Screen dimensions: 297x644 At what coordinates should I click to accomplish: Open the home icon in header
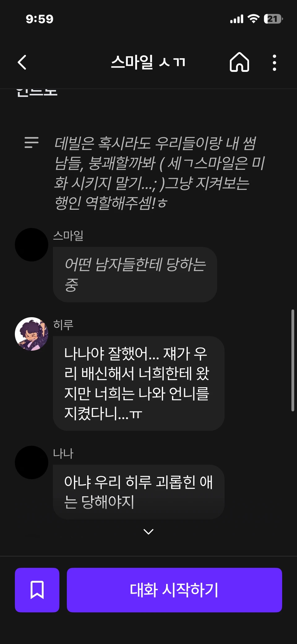(239, 62)
